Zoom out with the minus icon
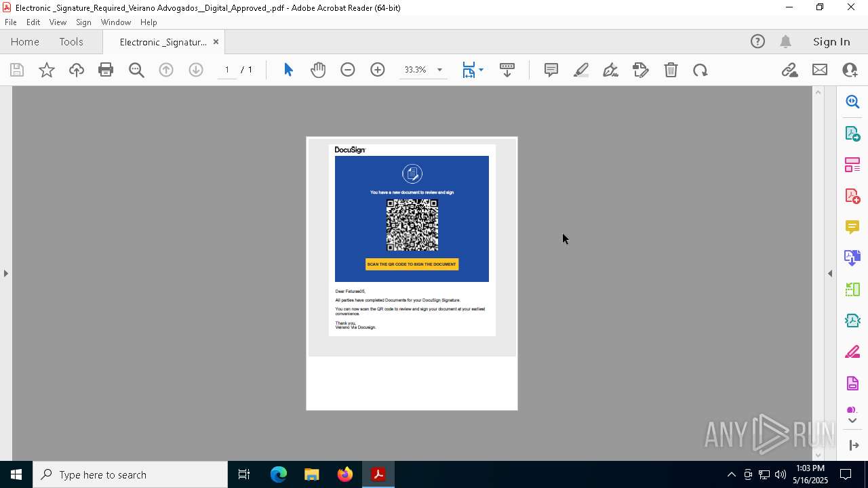The image size is (868, 488). pos(348,70)
